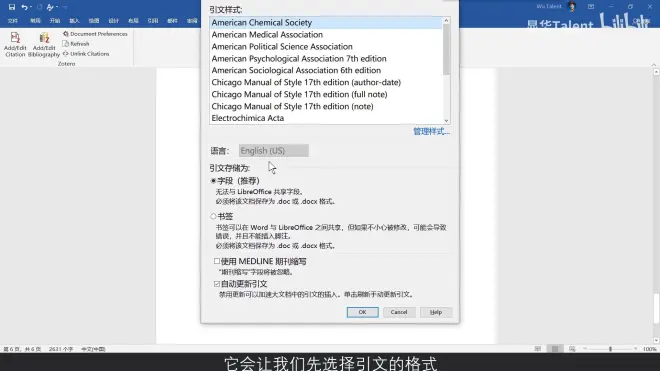
Task: Open the Undo history dropdown arrow
Action: (x=31, y=7)
